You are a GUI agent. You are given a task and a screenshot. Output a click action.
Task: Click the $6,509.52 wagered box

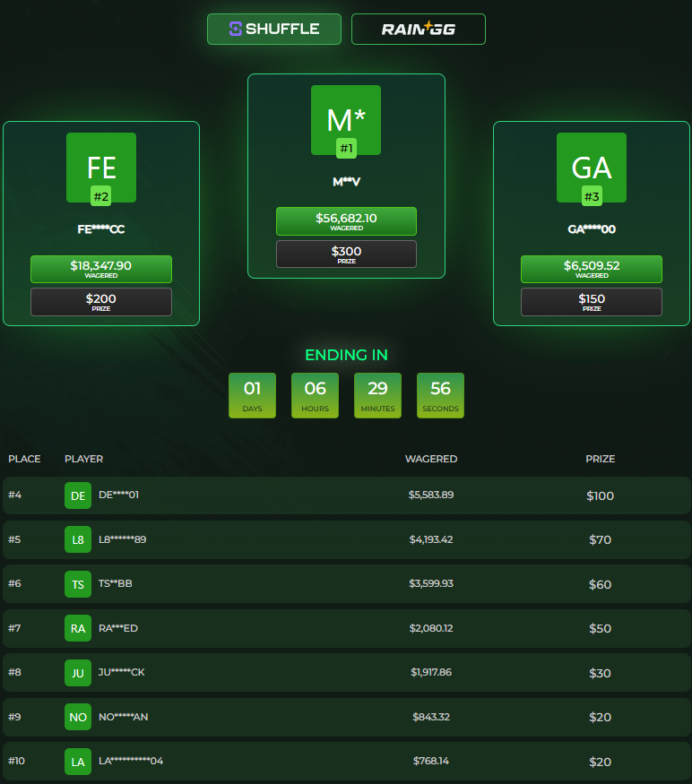[592, 269]
